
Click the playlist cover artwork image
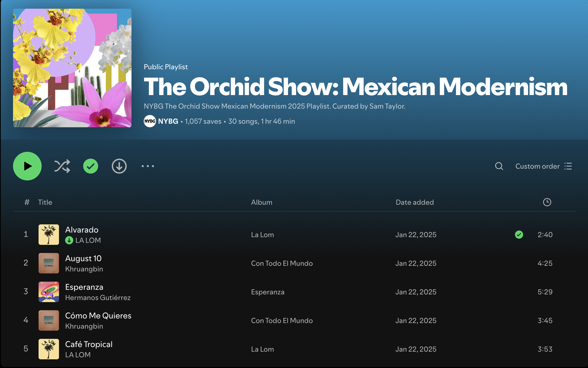(x=72, y=68)
